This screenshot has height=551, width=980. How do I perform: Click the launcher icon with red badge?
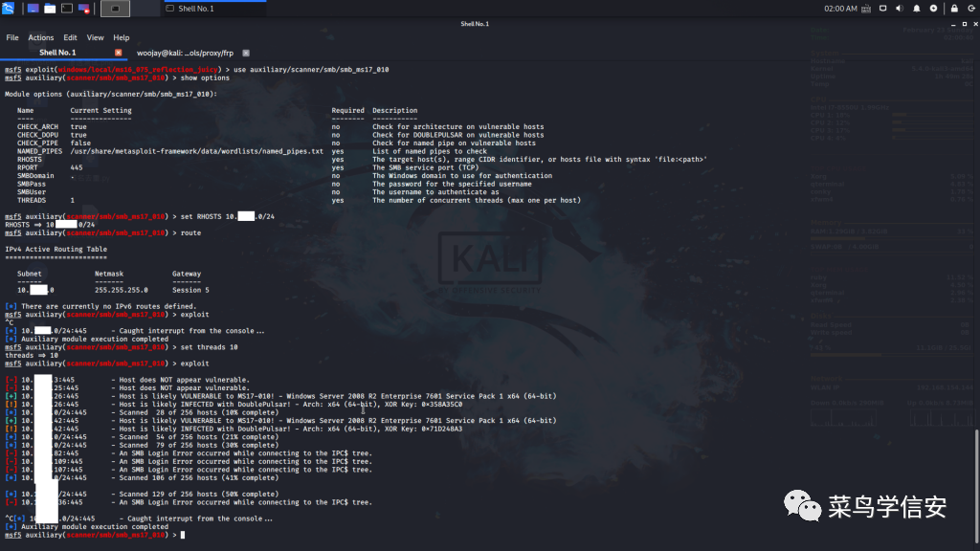(x=84, y=8)
